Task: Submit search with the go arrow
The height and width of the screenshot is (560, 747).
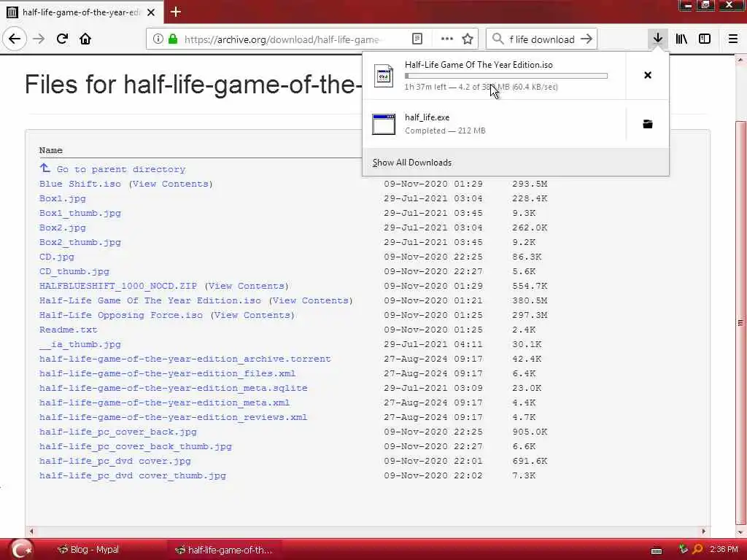Action: tap(587, 39)
